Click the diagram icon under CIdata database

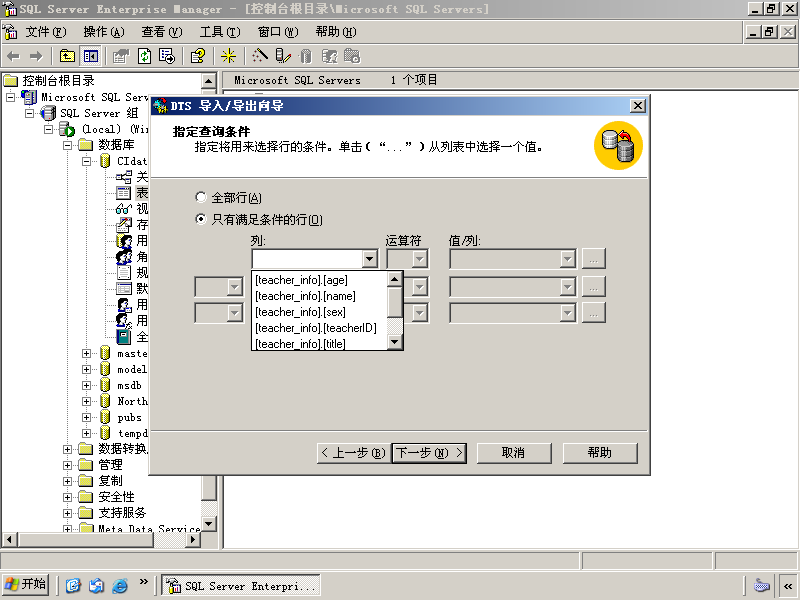(x=123, y=177)
